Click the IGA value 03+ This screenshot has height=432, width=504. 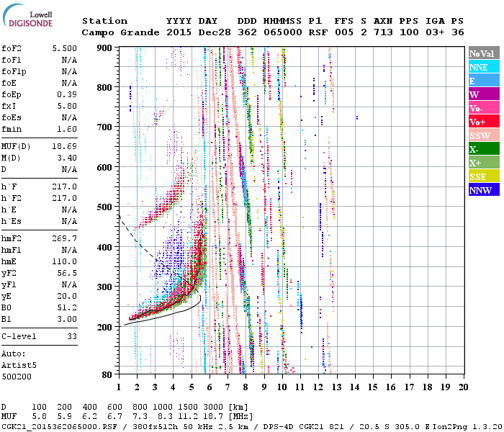(435, 32)
